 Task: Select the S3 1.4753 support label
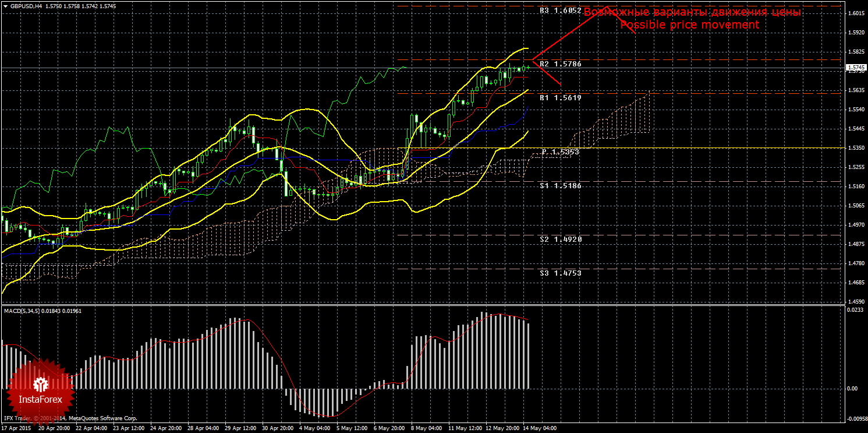(560, 273)
